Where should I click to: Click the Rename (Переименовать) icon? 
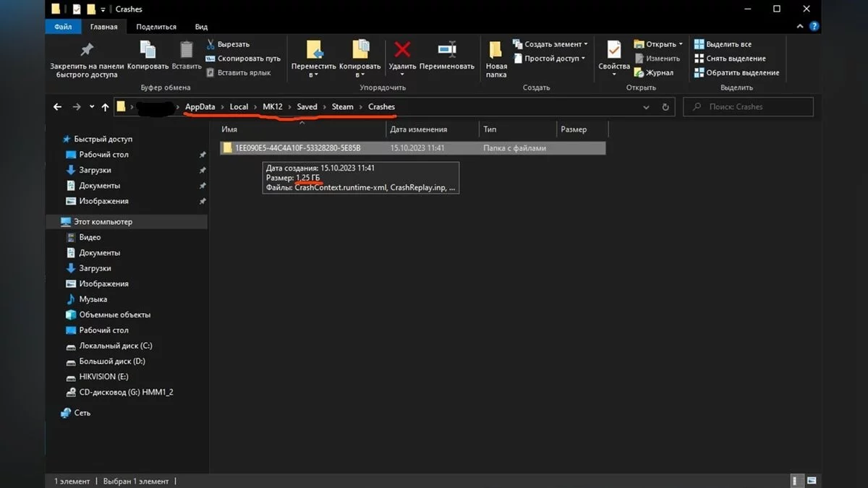(x=447, y=51)
